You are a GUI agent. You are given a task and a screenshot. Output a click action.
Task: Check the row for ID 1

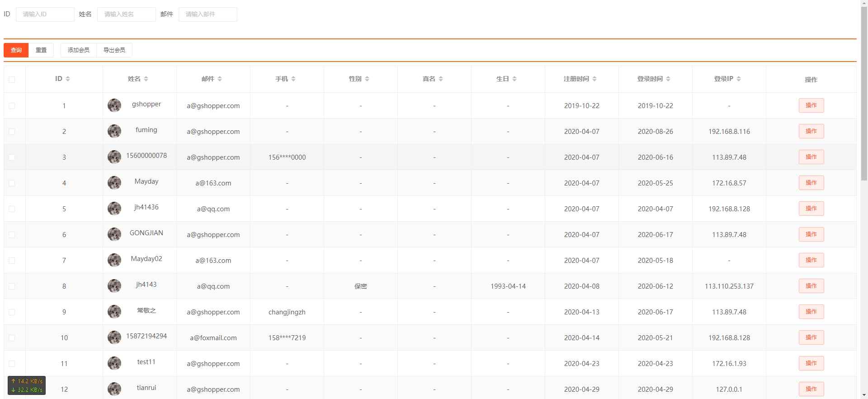coord(12,106)
